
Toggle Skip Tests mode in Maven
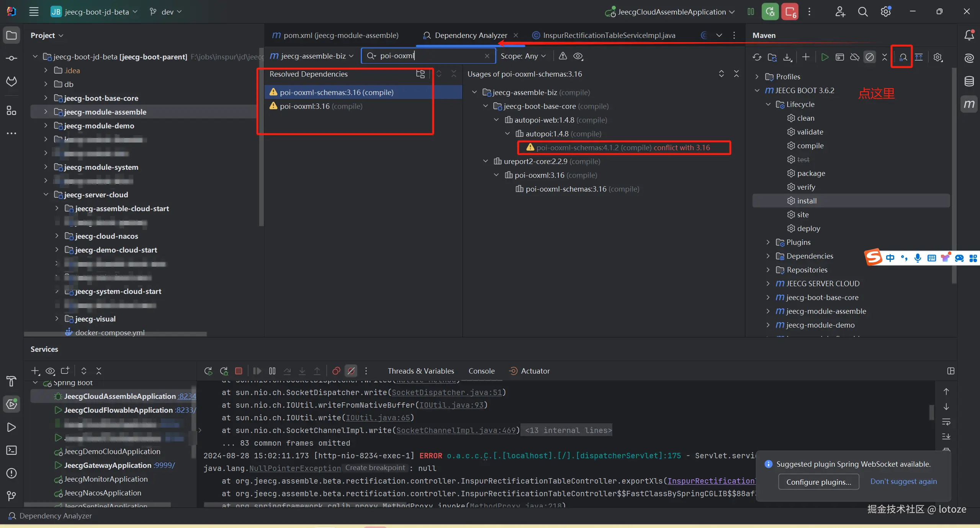870,57
